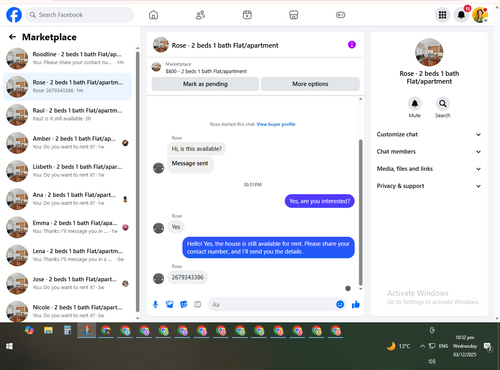Open the account profile picture menu
This screenshot has width=500, height=370.
480,15
